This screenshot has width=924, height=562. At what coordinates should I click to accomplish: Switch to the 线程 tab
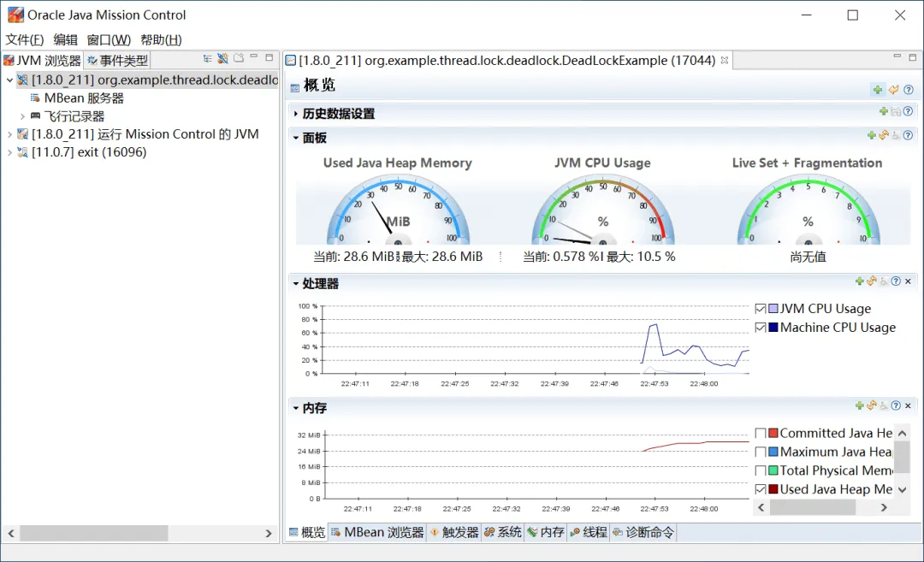589,532
